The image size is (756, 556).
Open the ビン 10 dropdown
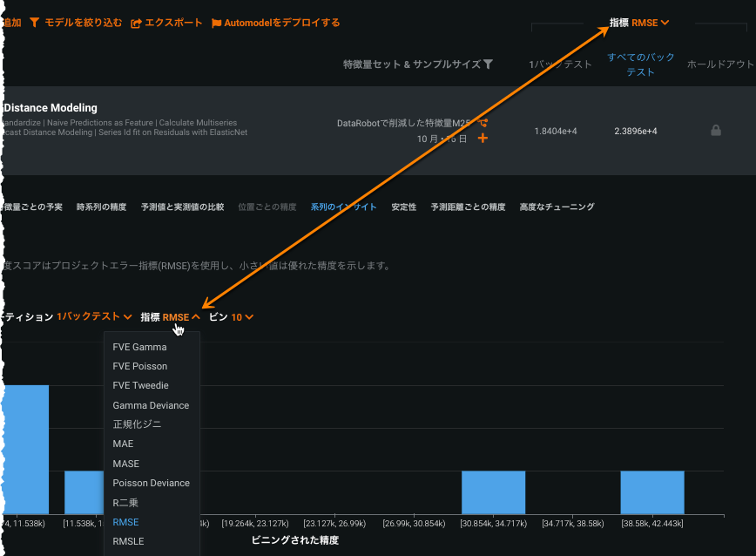(242, 317)
